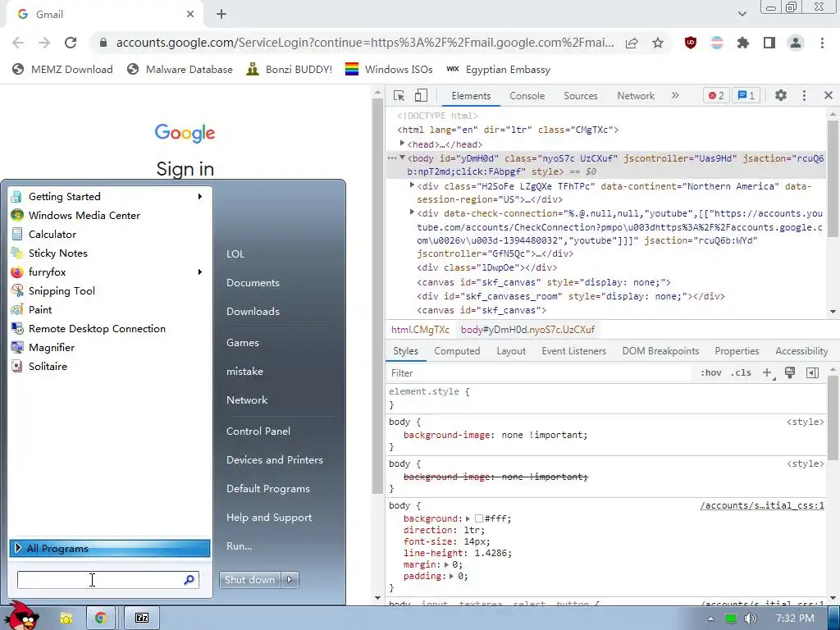This screenshot has width=840, height=630.
Task: Click the blue issues counter badge
Action: [746, 95]
